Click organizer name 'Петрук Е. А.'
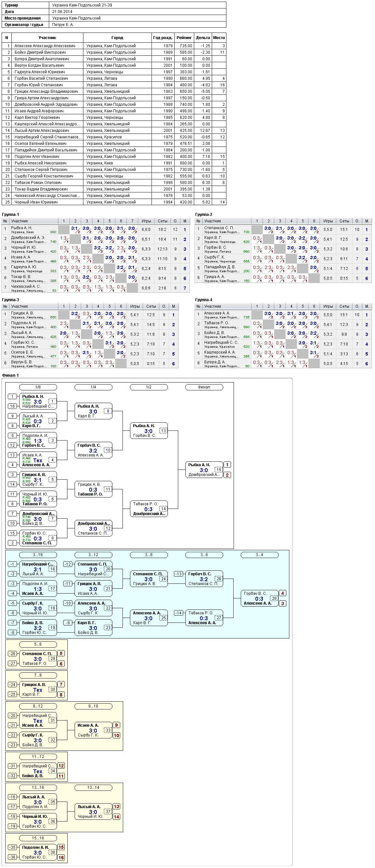 (63, 25)
